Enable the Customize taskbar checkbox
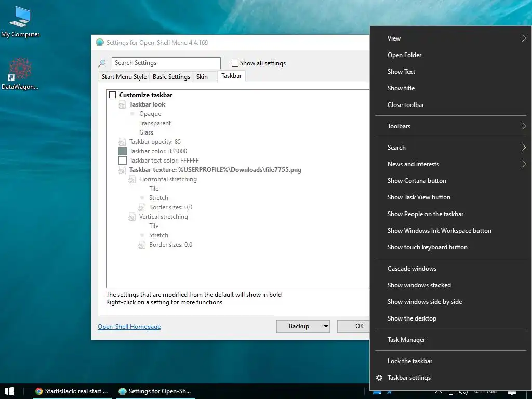 click(113, 95)
